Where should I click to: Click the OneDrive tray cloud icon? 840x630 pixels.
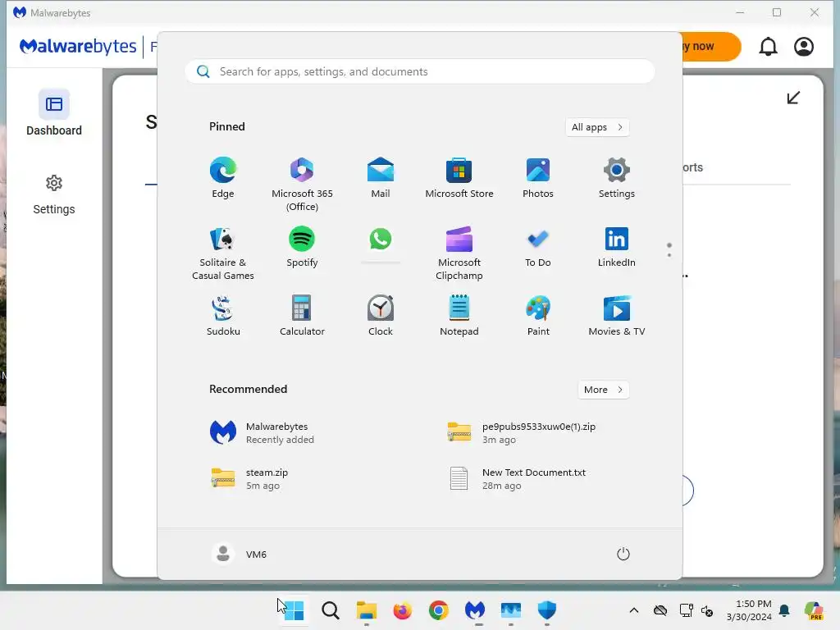pos(660,610)
